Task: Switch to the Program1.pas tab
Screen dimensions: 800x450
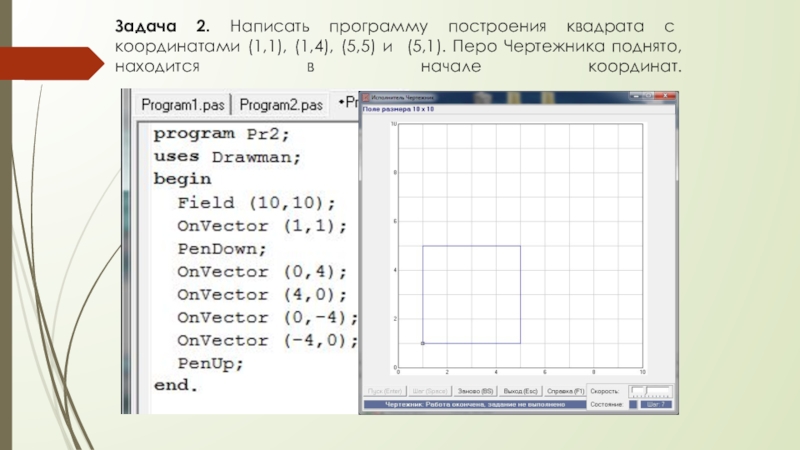Action: pos(183,105)
